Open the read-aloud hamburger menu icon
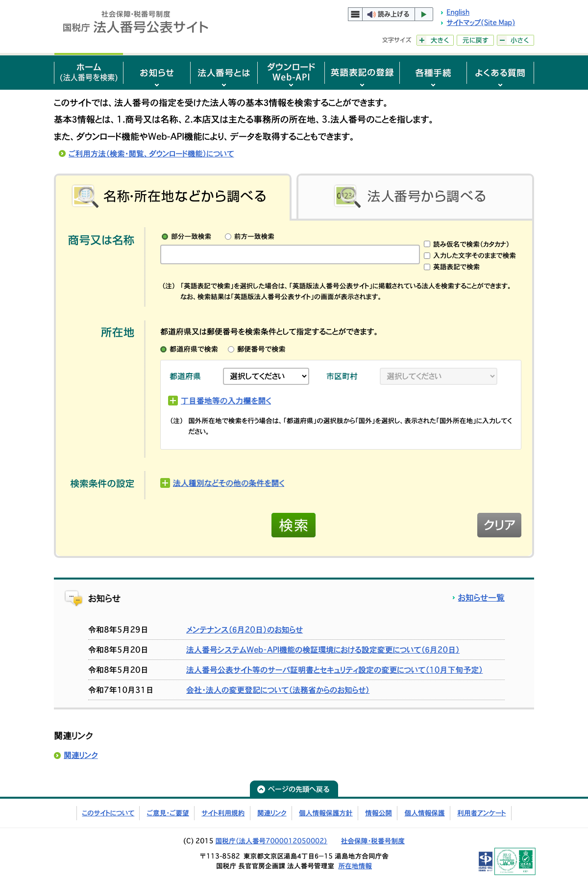 point(355,14)
